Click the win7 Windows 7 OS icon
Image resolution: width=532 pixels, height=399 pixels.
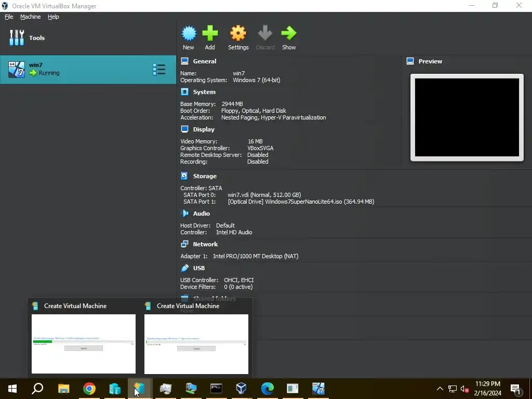pyautogui.click(x=16, y=70)
